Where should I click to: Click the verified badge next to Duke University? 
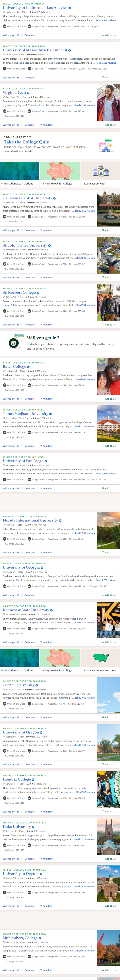click(33, 827)
